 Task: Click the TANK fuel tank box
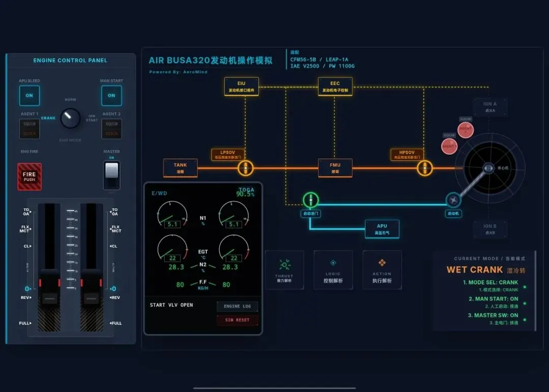pos(180,168)
